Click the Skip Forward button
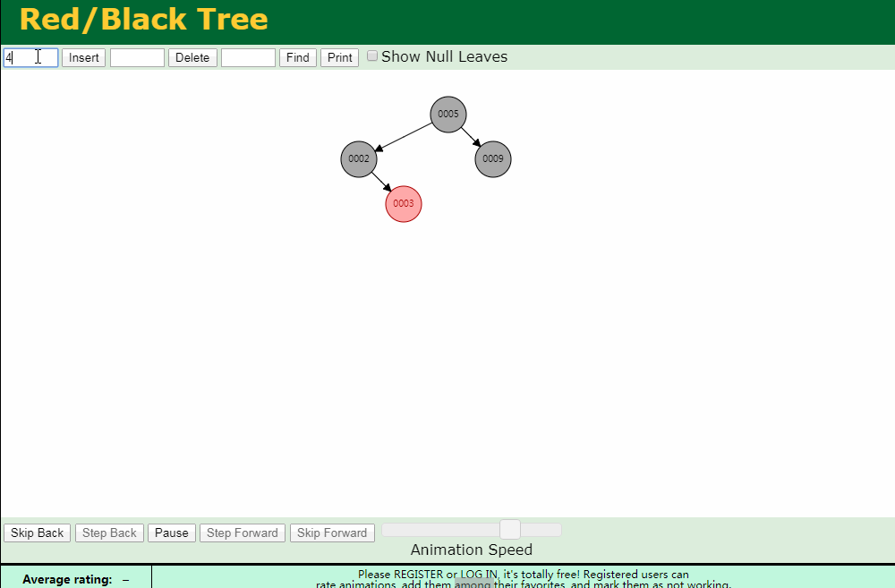This screenshot has width=895, height=588. tap(332, 533)
